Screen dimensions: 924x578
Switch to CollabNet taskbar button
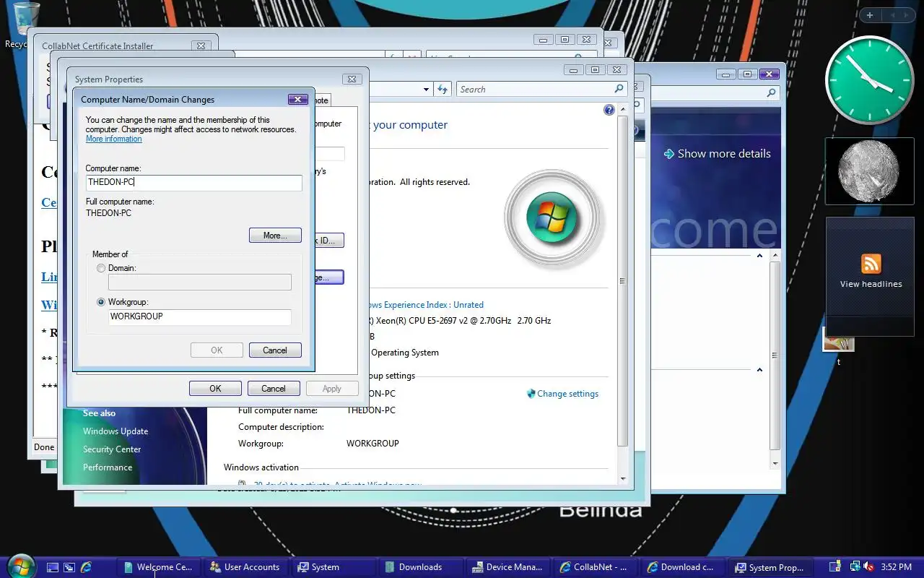click(x=595, y=567)
